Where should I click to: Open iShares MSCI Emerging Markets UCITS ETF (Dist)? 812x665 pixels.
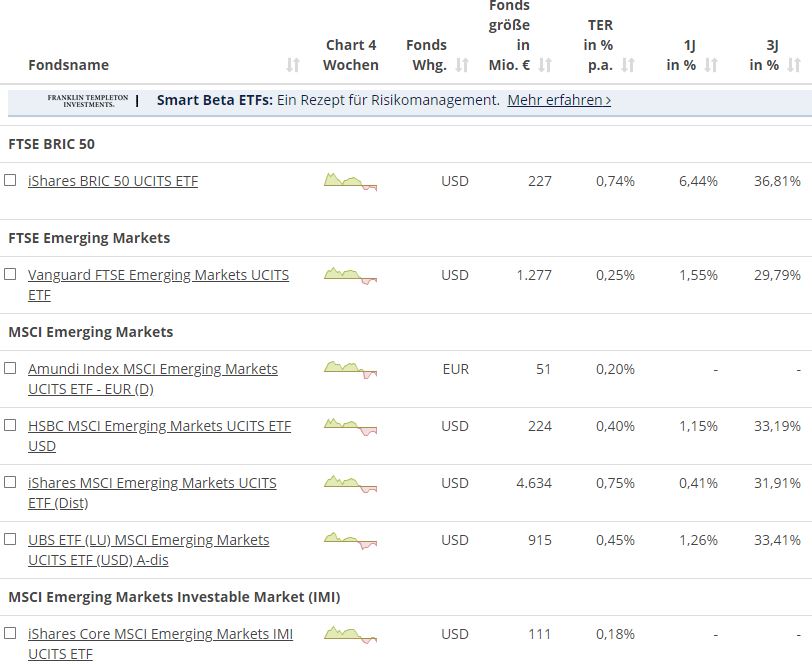[152, 483]
